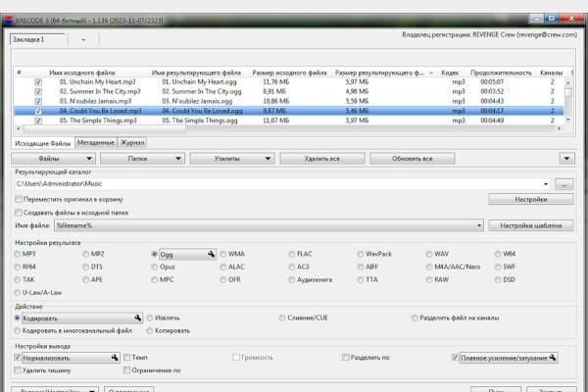
Task: Expand the output folder path dropdown
Action: coord(546,184)
